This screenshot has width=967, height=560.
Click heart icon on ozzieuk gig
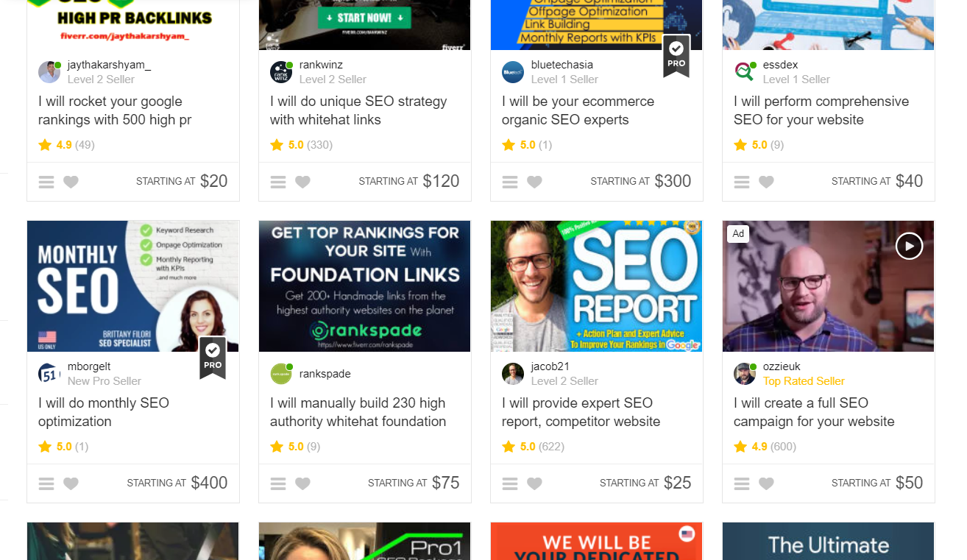pyautogui.click(x=766, y=483)
